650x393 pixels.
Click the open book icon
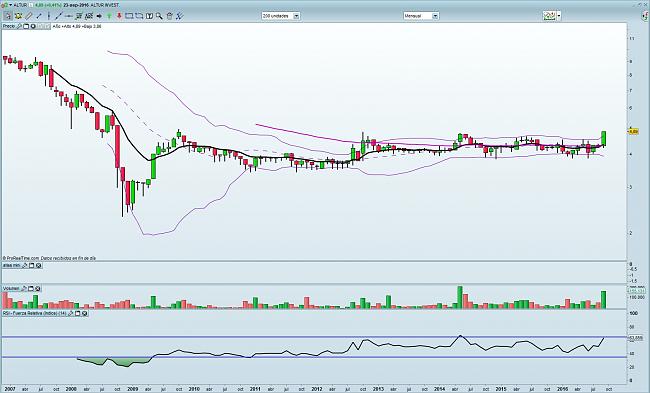click(149, 16)
